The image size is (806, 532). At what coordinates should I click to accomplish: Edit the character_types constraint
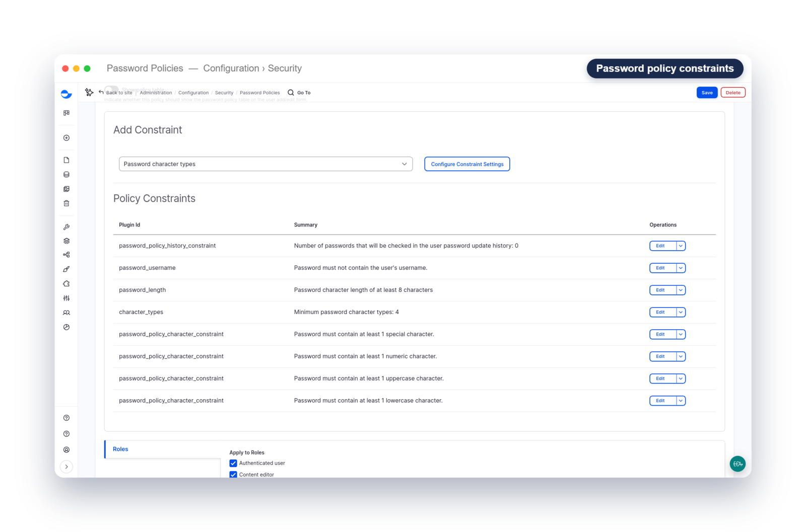pos(662,312)
